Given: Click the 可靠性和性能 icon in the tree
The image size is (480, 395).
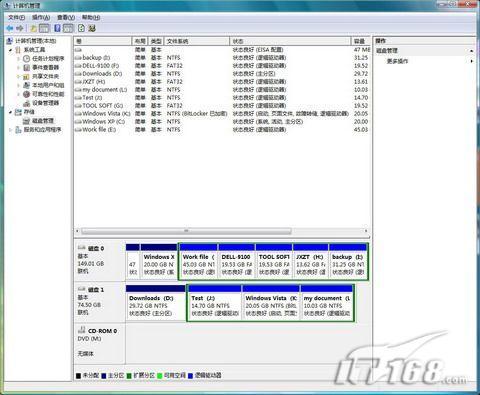Looking at the screenshot, I should [x=26, y=94].
